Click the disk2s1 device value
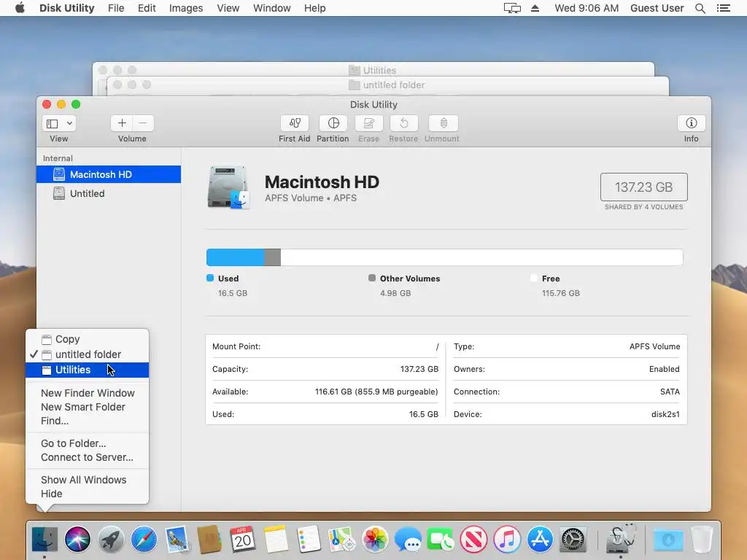 [x=665, y=414]
